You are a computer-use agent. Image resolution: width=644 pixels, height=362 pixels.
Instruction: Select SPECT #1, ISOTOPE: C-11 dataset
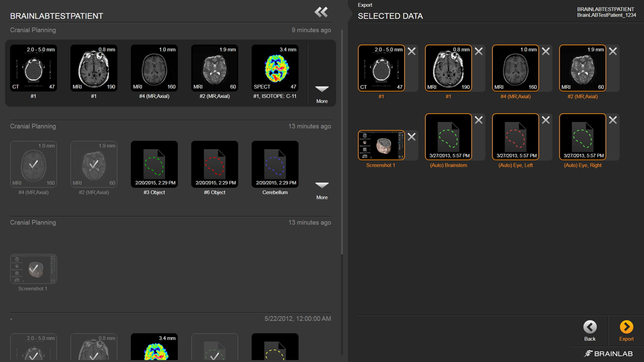tap(275, 68)
